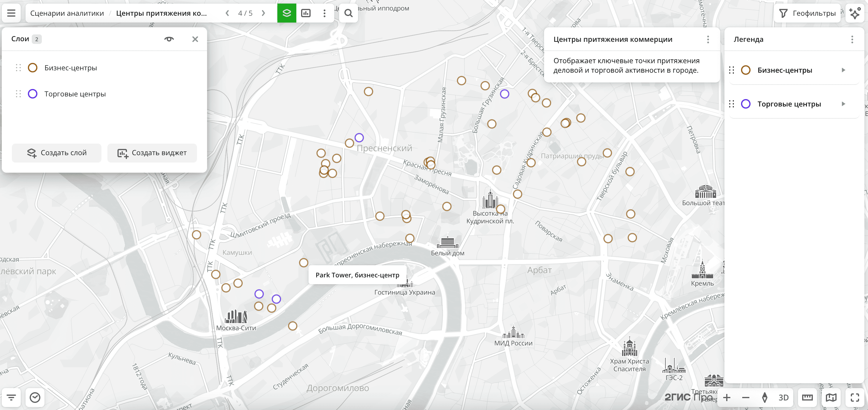
Task: Click Торговые центры purple circle swatch in layers
Action: coord(33,94)
